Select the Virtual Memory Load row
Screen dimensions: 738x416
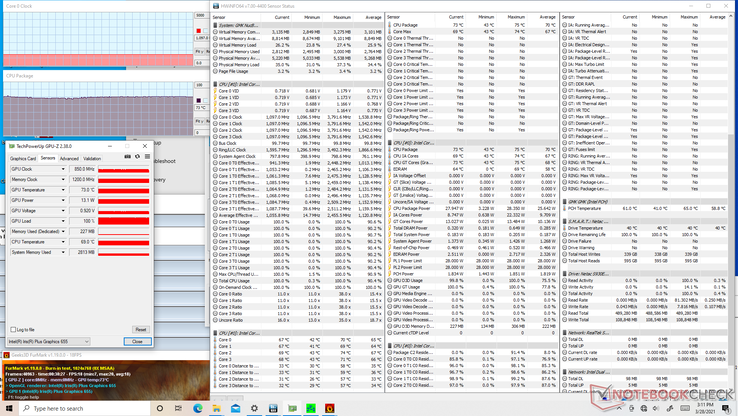[x=297, y=45]
